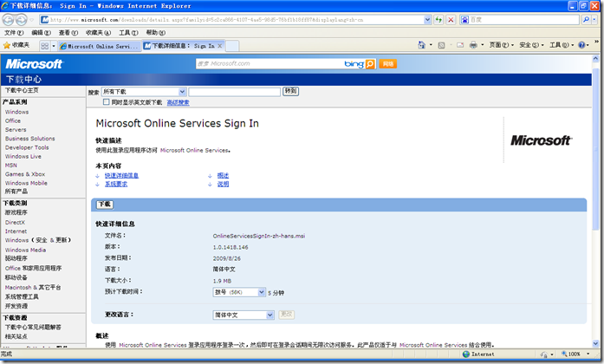Click the Servers link in product sidebar
Viewport: 604px width, 364px height.
pos(16,130)
